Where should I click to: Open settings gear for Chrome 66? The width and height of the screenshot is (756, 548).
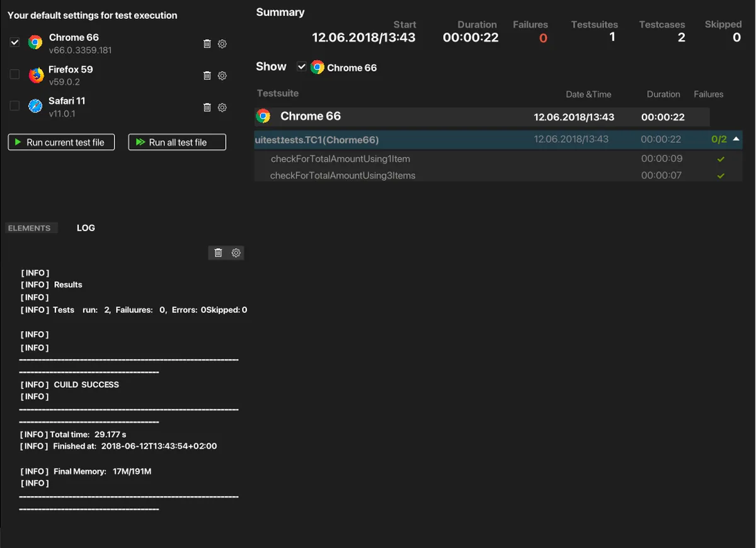[x=222, y=44]
